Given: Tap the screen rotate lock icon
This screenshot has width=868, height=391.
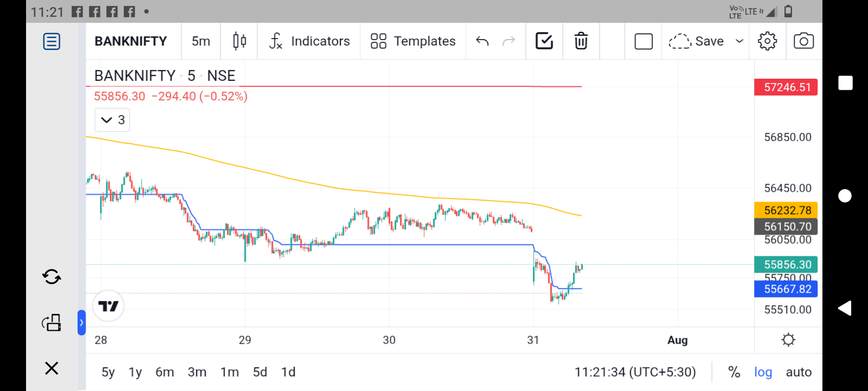Looking at the screenshot, I should point(52,323).
